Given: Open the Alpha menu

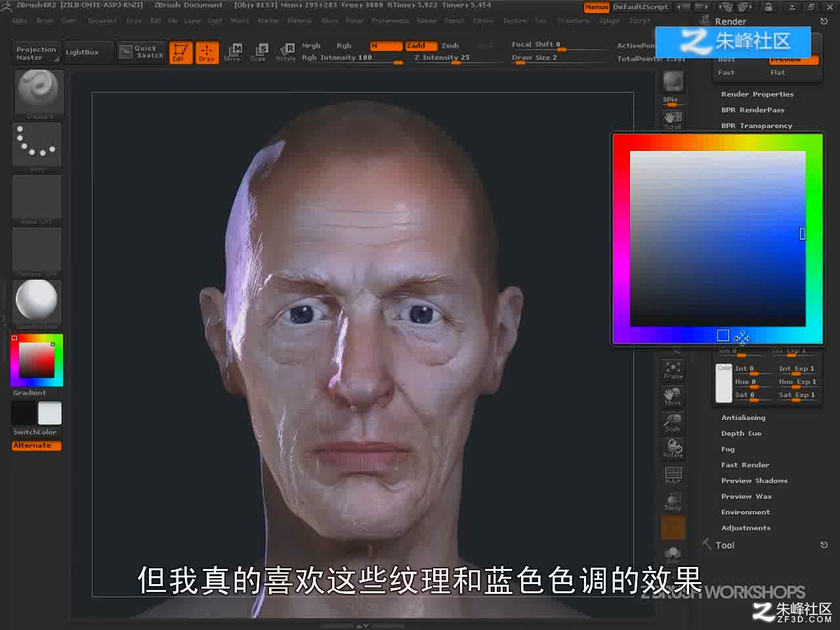Looking at the screenshot, I should (x=20, y=21).
